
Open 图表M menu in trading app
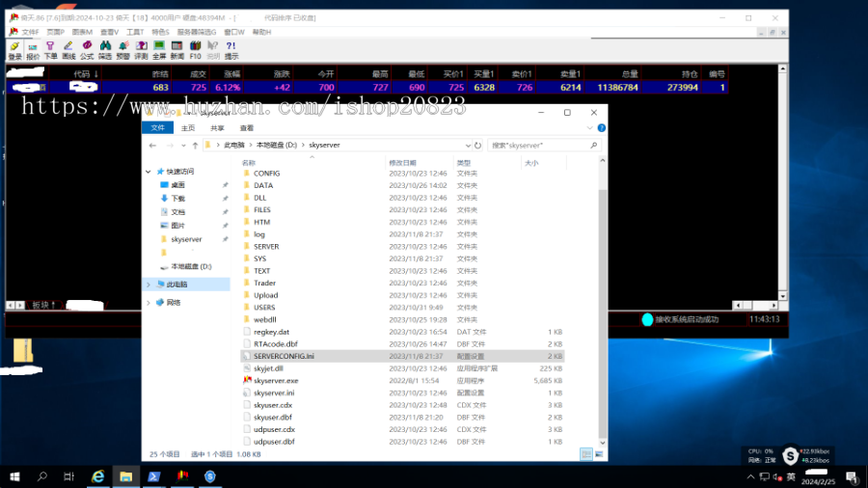click(82, 32)
